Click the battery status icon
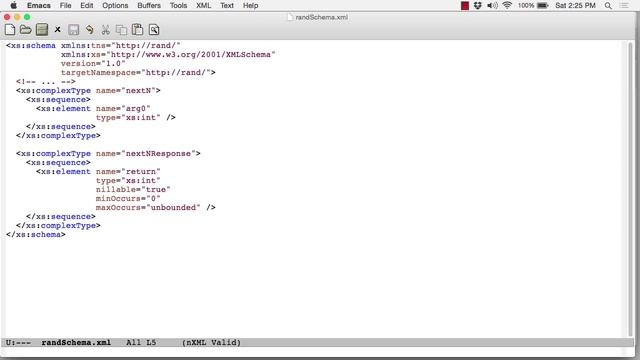This screenshot has width=640, height=360. point(543,5)
